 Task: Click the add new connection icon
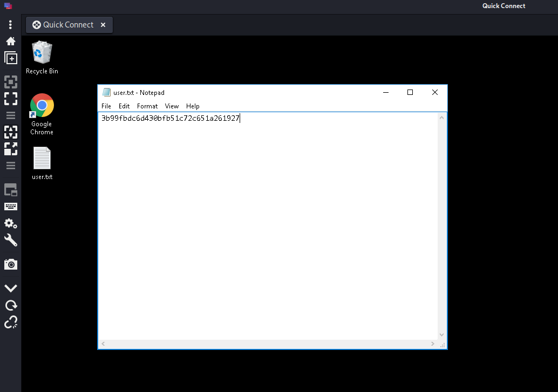11,58
